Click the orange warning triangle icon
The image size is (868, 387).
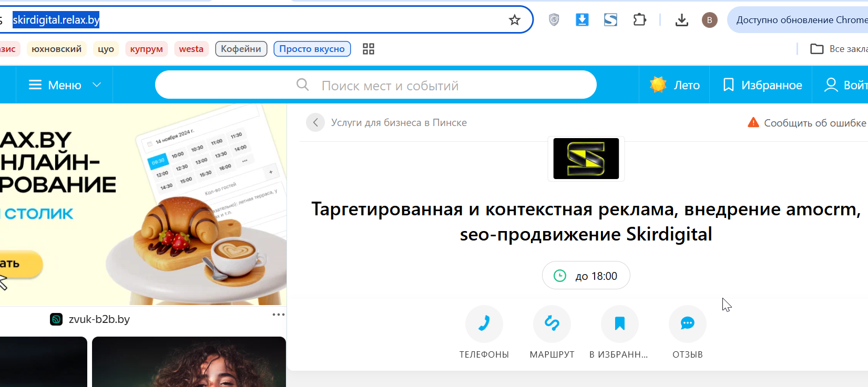tap(753, 122)
